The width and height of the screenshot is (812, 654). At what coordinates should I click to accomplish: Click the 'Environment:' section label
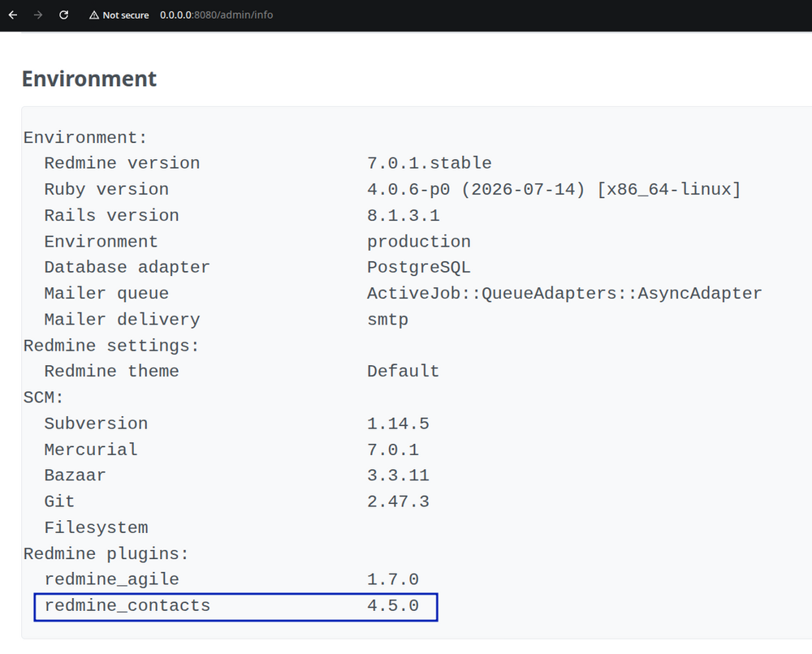coord(85,138)
